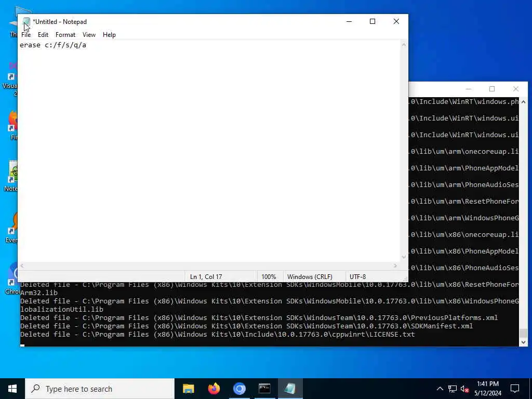Close the command prompt window
The height and width of the screenshot is (399, 532).
pyautogui.click(x=516, y=89)
